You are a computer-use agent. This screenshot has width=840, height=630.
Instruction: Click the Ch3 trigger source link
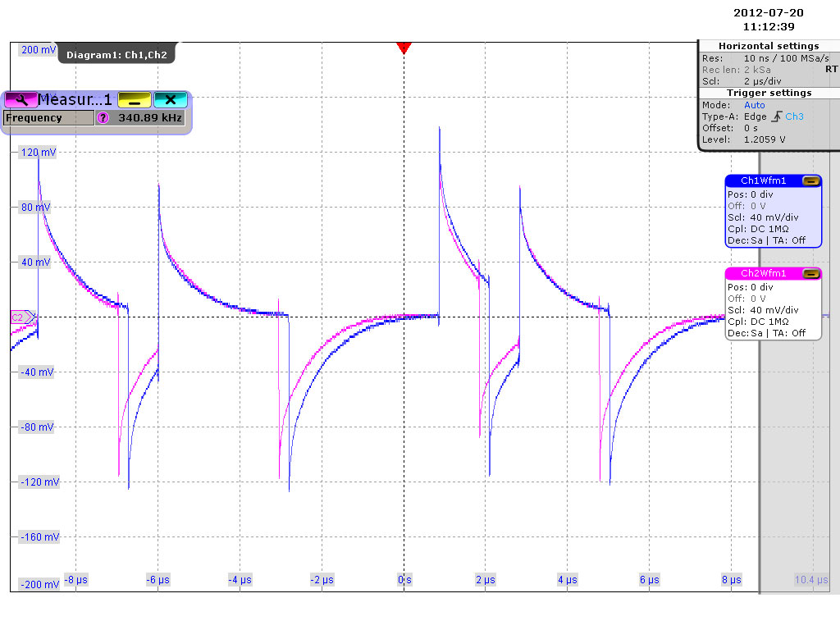pos(794,116)
